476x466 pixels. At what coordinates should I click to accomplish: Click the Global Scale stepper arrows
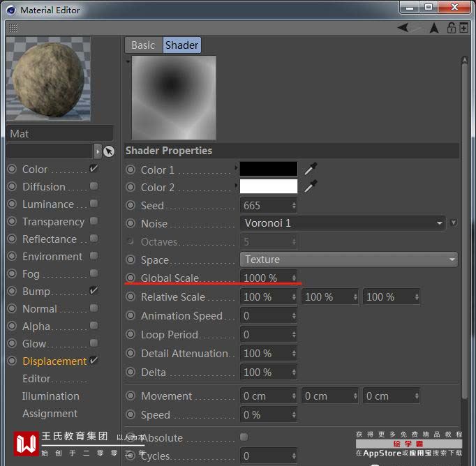coord(294,278)
